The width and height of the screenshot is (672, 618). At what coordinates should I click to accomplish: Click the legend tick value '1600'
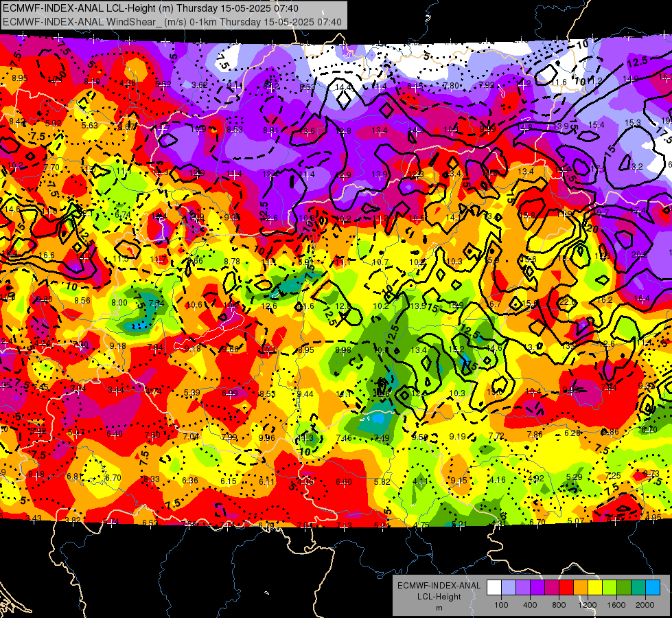tap(616, 605)
